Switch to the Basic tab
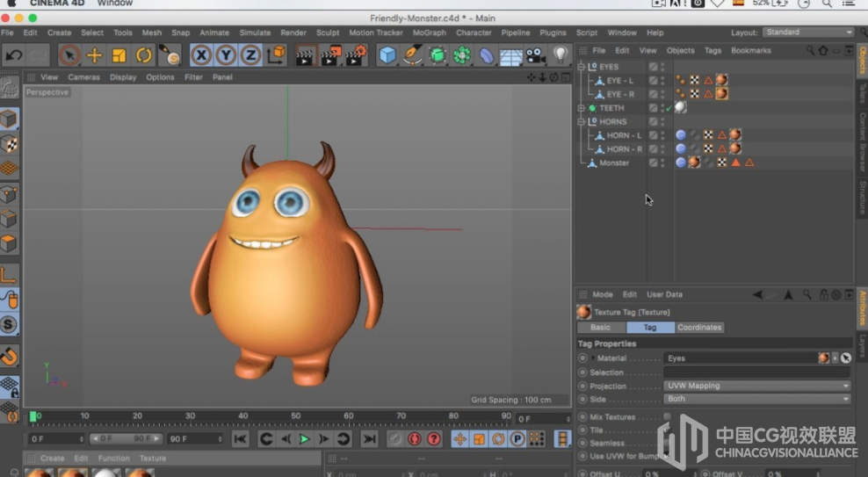Image resolution: width=868 pixels, height=477 pixels. click(x=600, y=328)
